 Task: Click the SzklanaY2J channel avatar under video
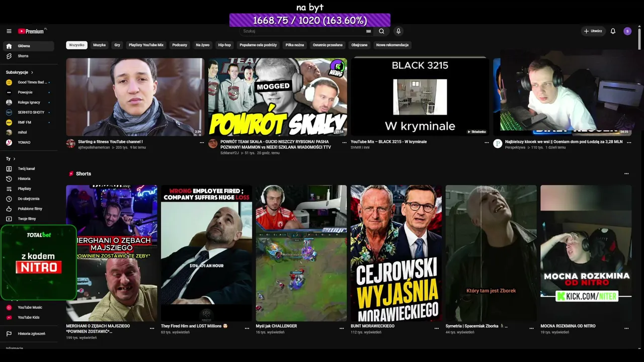(213, 144)
